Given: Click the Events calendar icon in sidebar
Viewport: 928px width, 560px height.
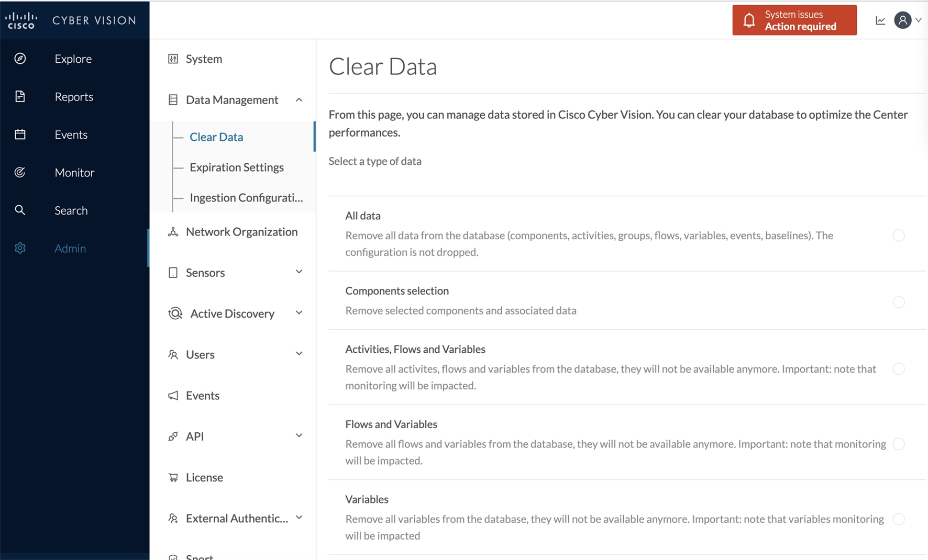Looking at the screenshot, I should tap(20, 134).
